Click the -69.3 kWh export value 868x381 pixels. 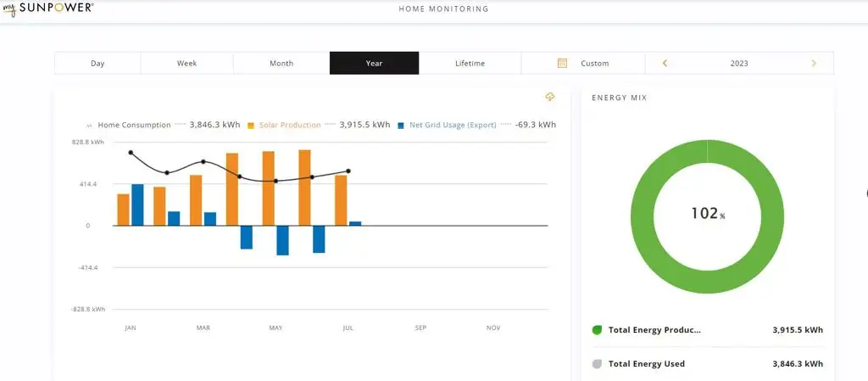coord(536,125)
